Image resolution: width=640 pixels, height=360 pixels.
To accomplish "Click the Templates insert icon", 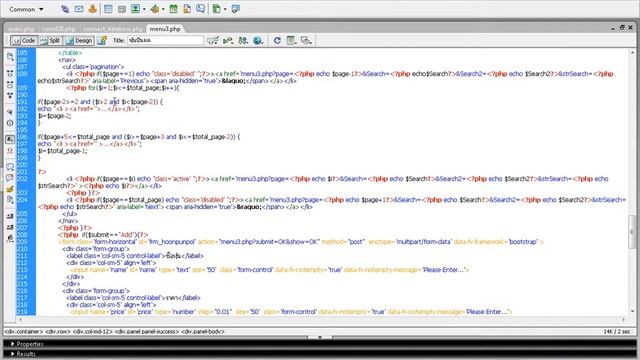I will pyautogui.click(x=216, y=9).
